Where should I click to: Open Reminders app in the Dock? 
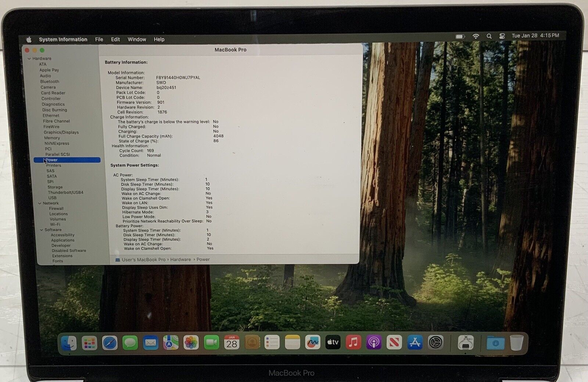tap(272, 342)
